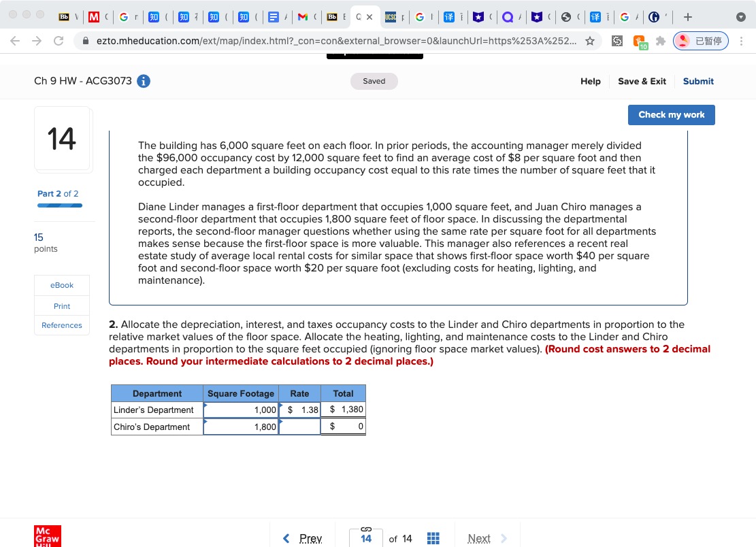Click Submit to turn in the homework
The height and width of the screenshot is (547, 756).
pyautogui.click(x=698, y=81)
